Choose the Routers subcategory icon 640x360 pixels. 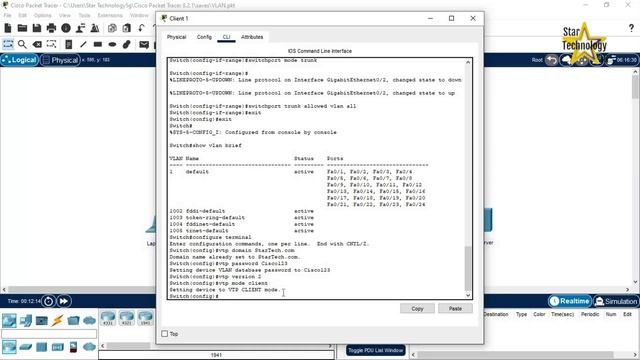(9, 347)
